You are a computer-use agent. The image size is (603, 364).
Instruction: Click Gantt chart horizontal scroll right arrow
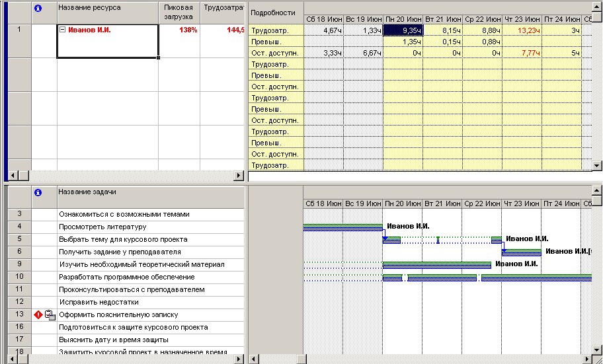[x=587, y=359]
